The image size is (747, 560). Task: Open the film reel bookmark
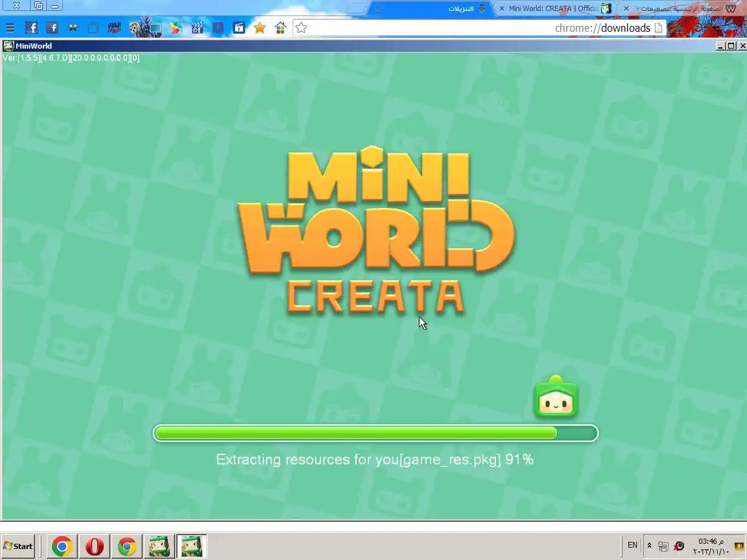pyautogui.click(x=136, y=28)
